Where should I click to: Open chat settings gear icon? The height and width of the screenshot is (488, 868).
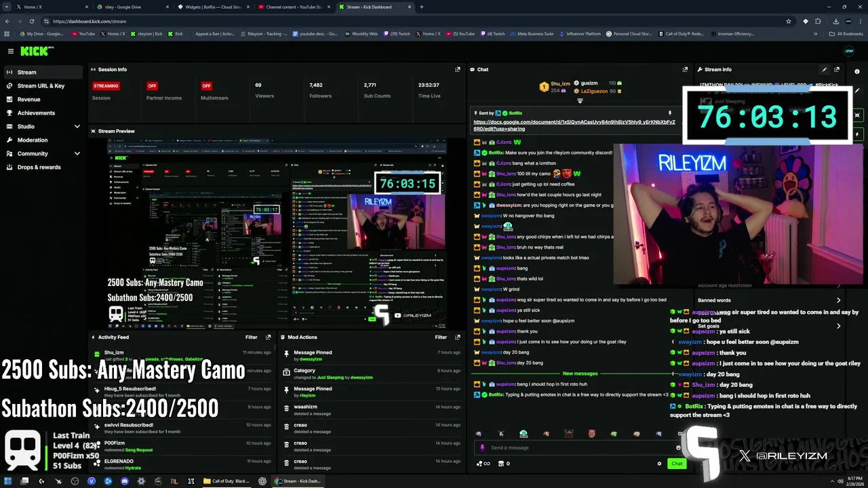click(x=659, y=464)
